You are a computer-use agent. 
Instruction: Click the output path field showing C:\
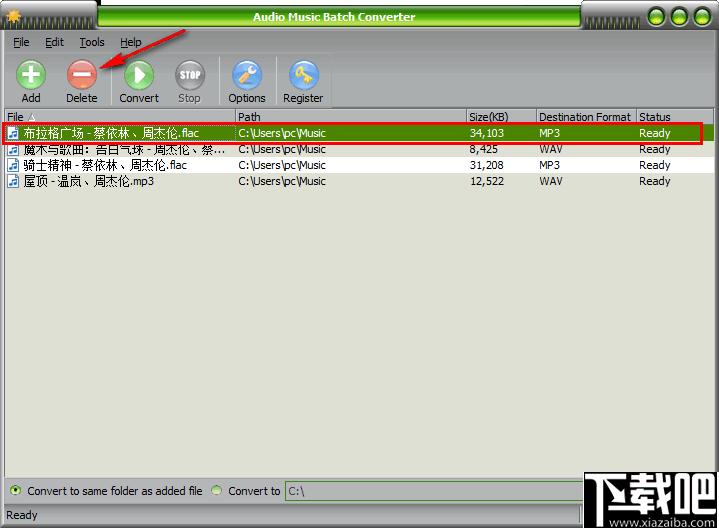[433, 491]
